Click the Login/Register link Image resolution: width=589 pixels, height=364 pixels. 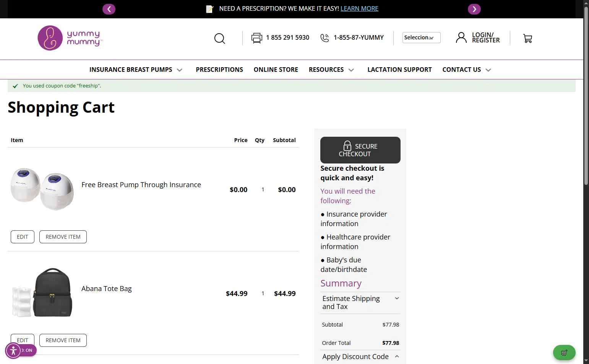click(486, 37)
